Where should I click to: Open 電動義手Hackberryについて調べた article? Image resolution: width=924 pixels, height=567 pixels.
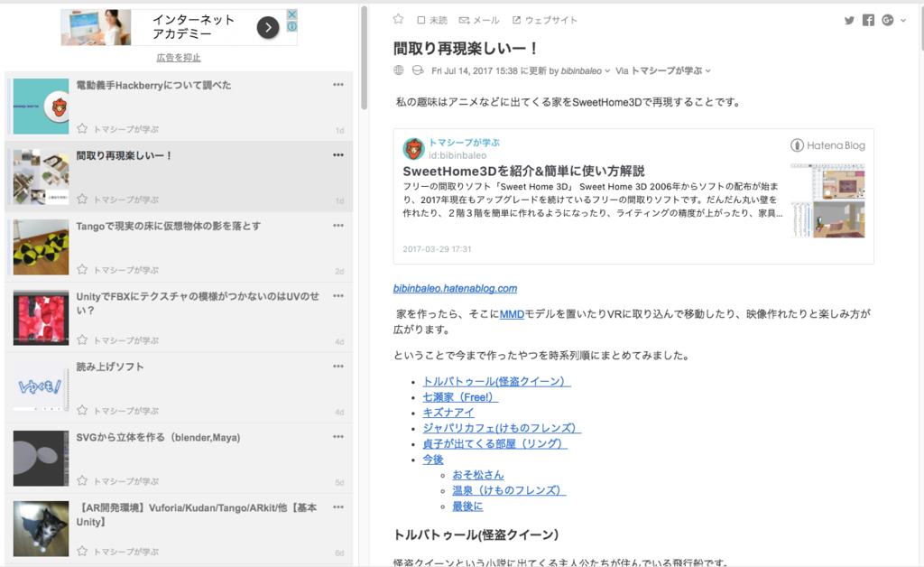pyautogui.click(x=153, y=86)
